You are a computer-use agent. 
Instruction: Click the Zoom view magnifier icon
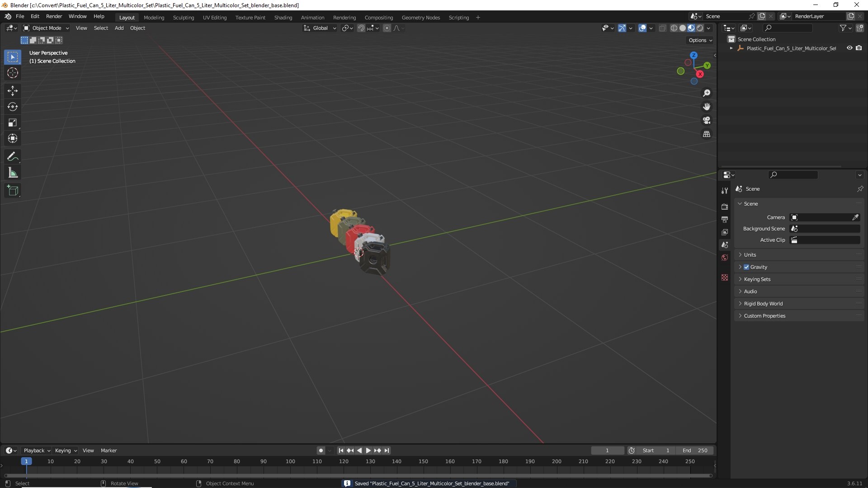point(707,93)
